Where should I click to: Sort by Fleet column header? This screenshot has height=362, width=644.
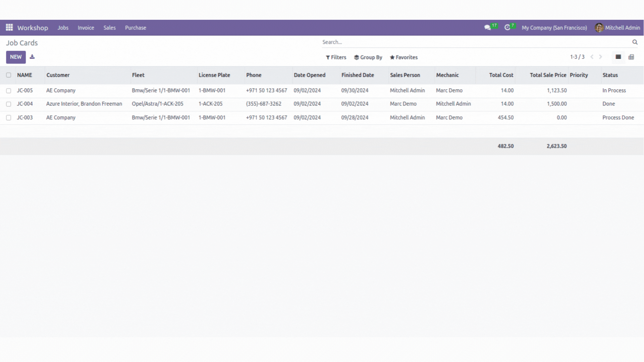coord(138,75)
